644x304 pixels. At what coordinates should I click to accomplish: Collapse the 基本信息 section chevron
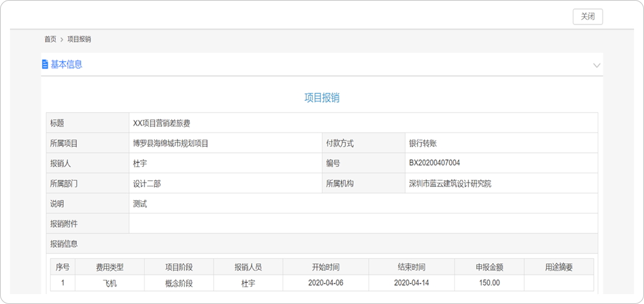[596, 65]
